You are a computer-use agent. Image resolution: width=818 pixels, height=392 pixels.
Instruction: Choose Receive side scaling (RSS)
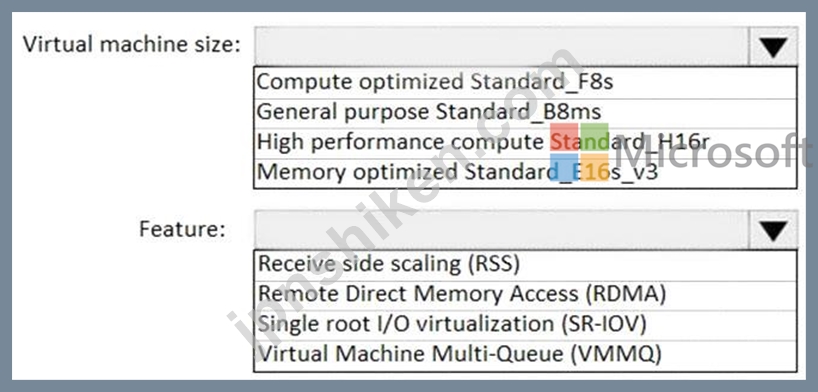tap(525, 265)
